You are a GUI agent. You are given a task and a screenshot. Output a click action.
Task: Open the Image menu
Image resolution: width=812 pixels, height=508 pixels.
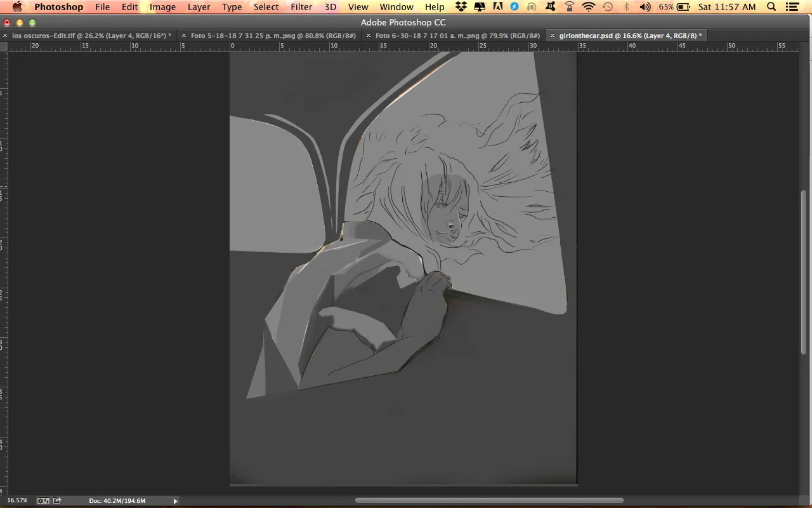(x=162, y=7)
